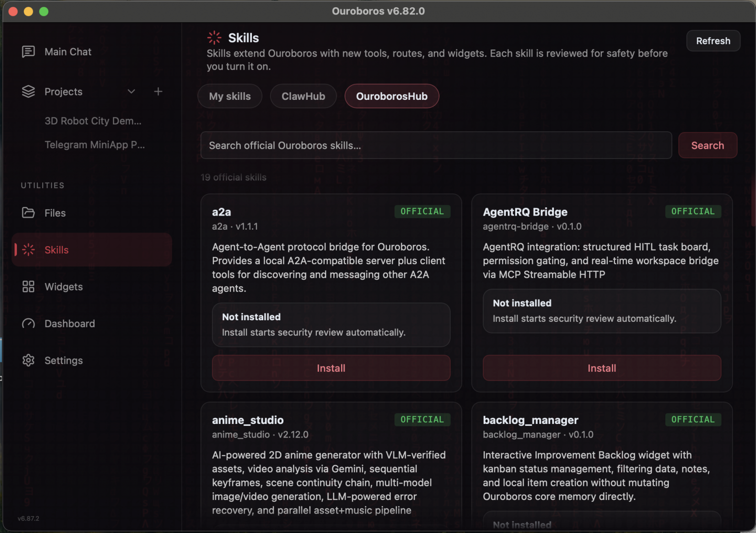Click 'agentrq-bridge · v0.1.0' version text
756x533 pixels.
pos(532,226)
